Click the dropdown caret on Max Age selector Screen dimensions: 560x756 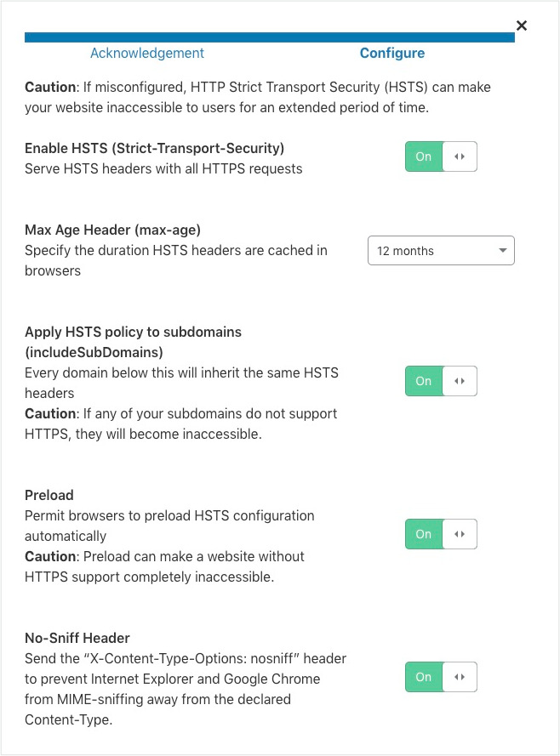[503, 250]
